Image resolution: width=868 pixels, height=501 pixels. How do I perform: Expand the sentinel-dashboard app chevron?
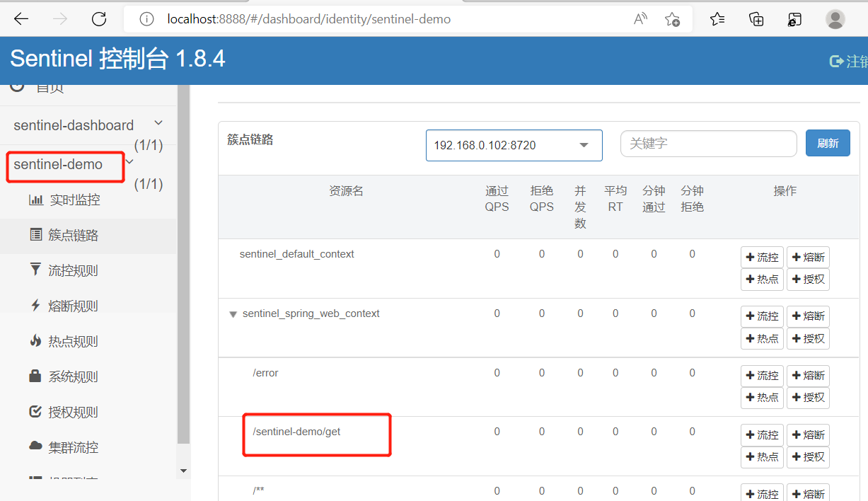pos(158,124)
